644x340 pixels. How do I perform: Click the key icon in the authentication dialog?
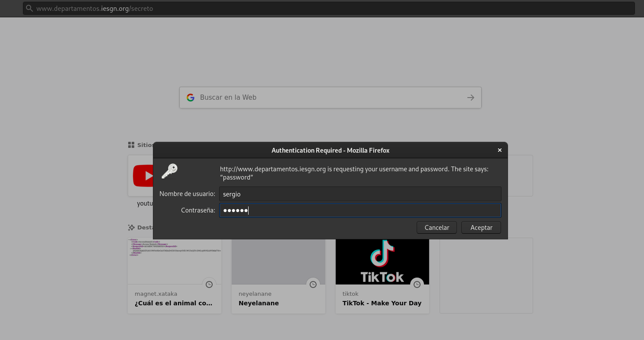pos(169,171)
